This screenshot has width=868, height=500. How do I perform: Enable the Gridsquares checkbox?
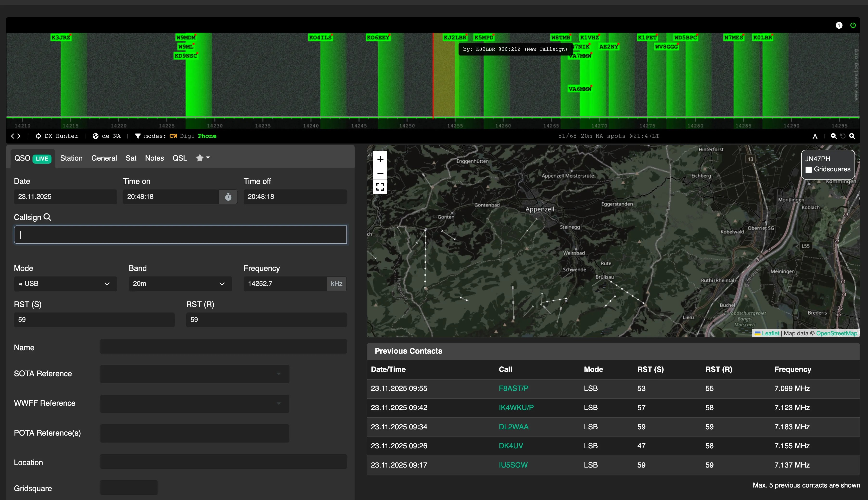(809, 170)
